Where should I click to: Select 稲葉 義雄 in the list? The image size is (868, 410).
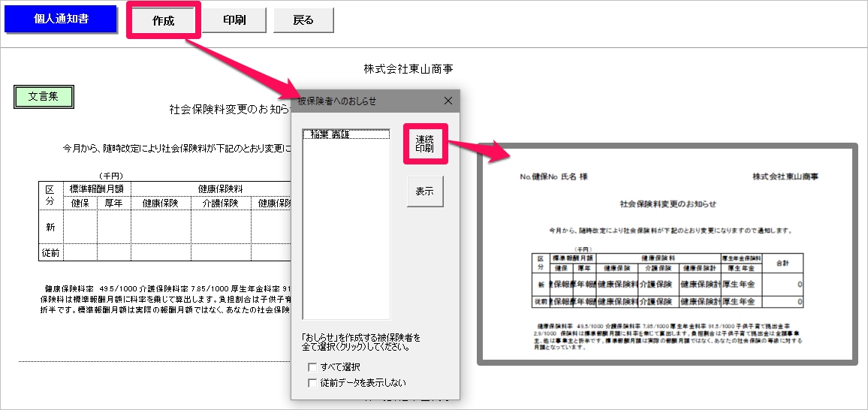point(347,134)
